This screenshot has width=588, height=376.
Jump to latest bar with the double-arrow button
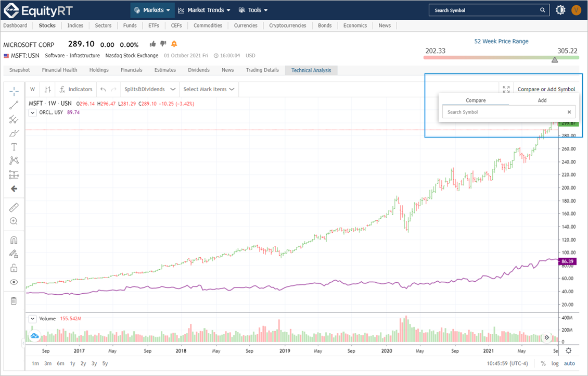[x=547, y=337]
